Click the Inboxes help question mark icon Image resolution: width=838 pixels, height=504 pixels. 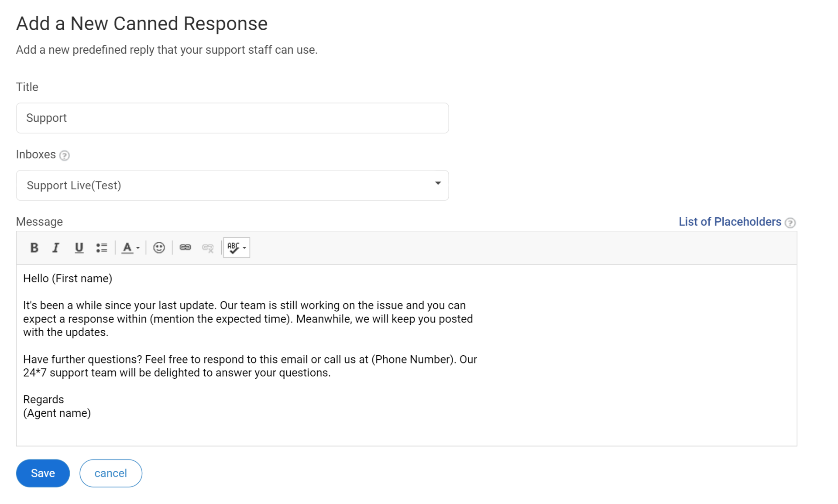pyautogui.click(x=64, y=155)
